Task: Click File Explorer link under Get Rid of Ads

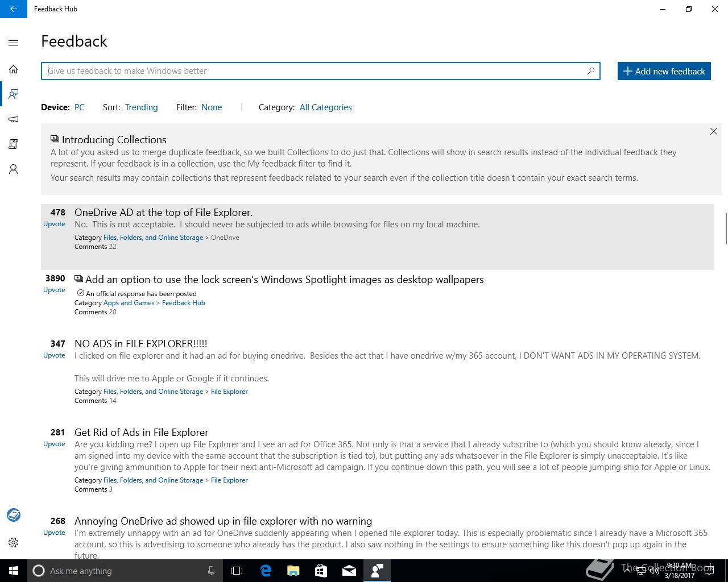Action: pos(229,480)
